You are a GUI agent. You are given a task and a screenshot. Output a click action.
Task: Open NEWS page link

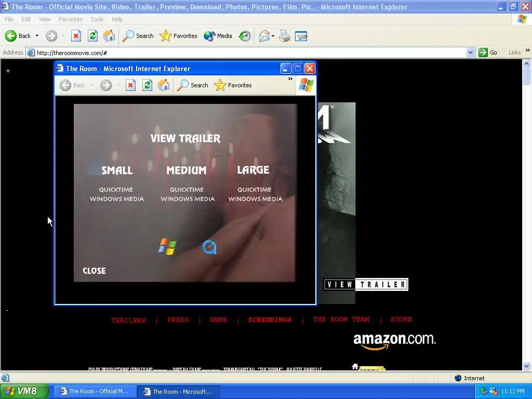[x=219, y=320]
